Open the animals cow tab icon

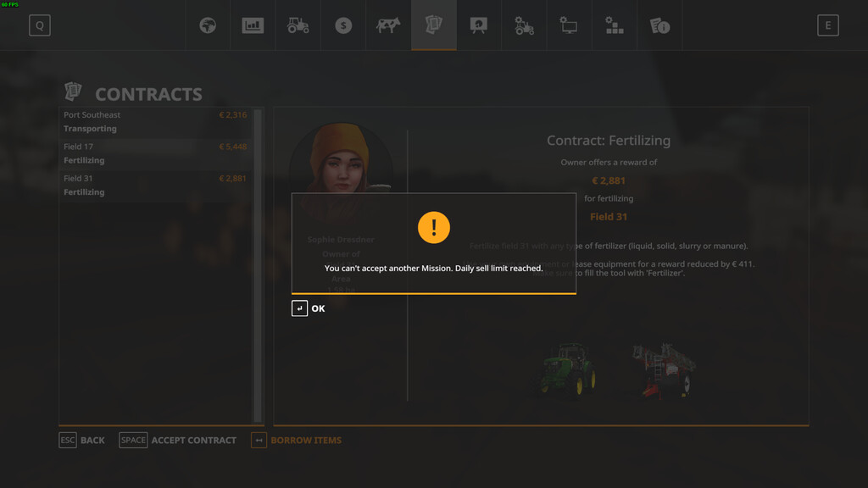pyautogui.click(x=388, y=25)
